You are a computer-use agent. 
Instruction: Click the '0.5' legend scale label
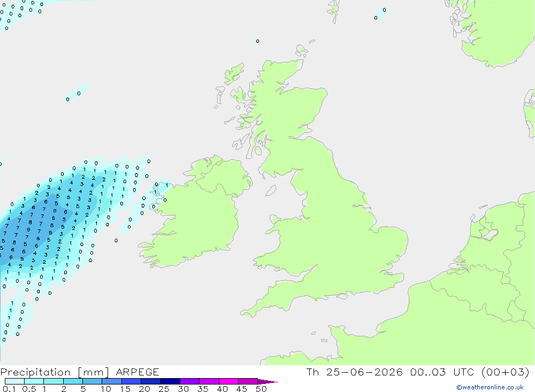click(29, 389)
